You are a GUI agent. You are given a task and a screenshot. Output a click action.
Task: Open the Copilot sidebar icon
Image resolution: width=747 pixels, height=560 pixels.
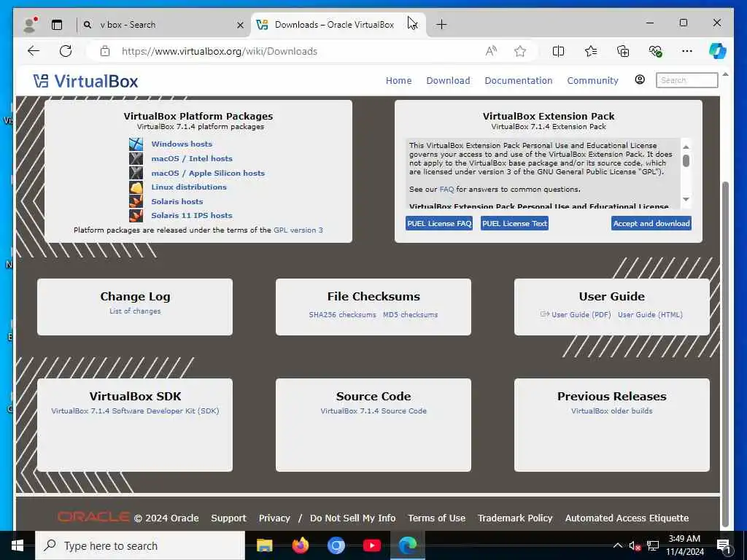[x=718, y=51]
